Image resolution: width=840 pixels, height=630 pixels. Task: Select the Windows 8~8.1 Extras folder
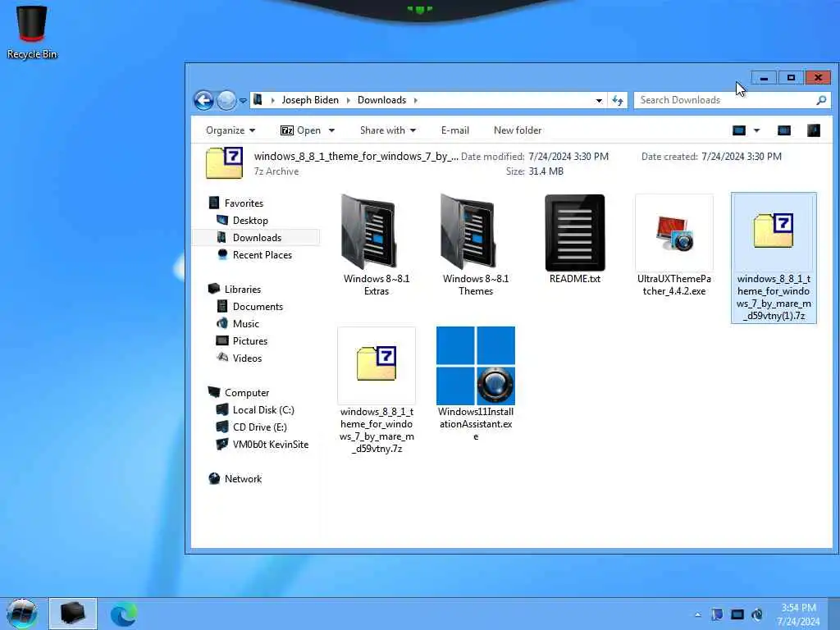(377, 245)
